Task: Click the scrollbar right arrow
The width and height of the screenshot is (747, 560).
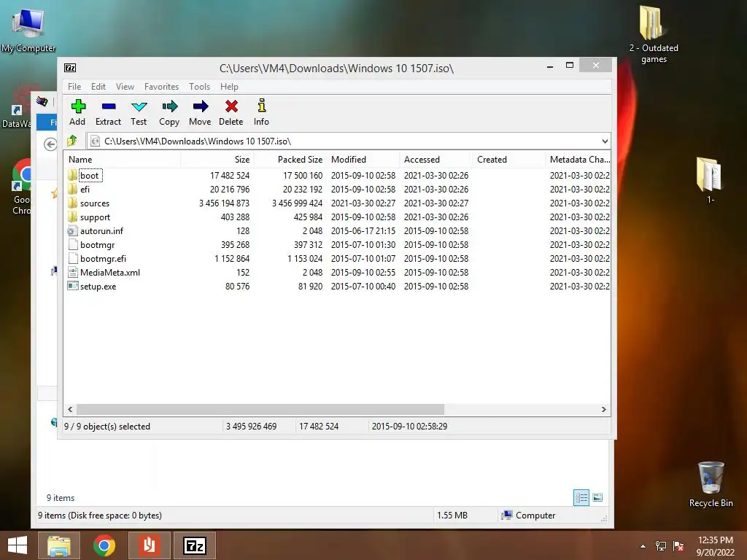Action: [603, 410]
